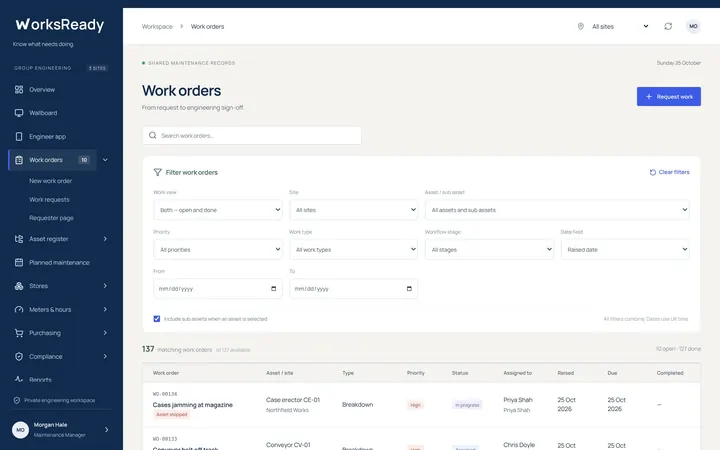Open the To date calendar picker icon

coord(409,289)
